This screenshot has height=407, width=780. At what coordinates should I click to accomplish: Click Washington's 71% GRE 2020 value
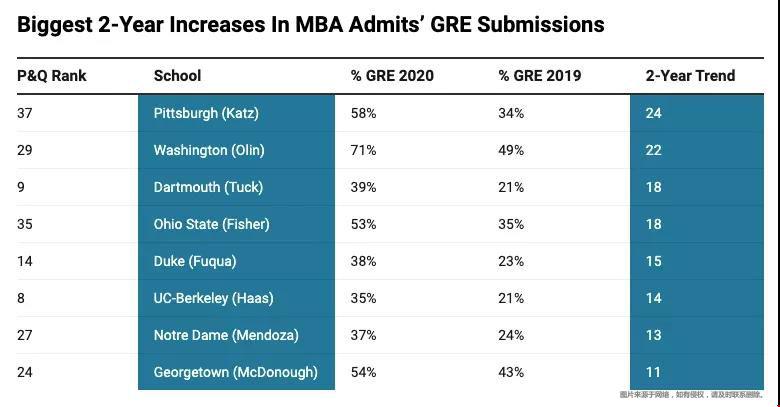click(x=363, y=150)
